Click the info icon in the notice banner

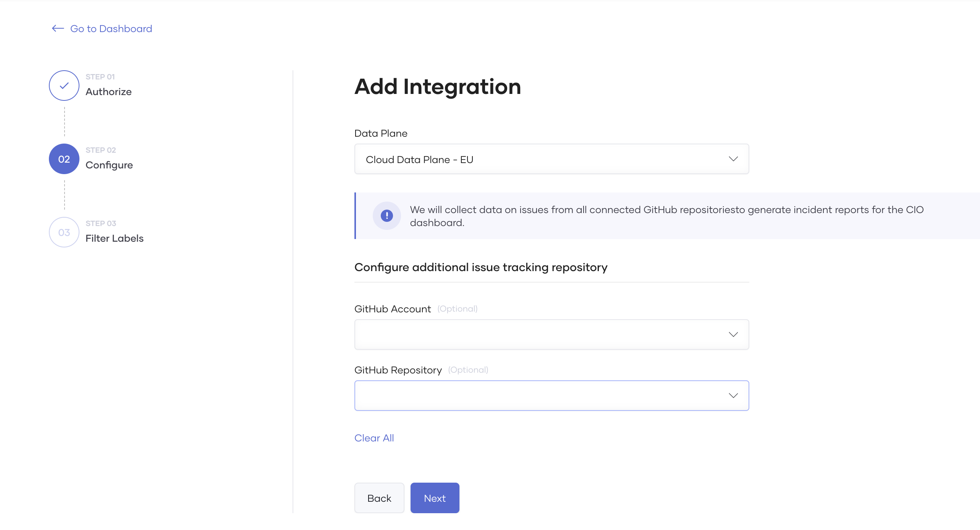387,215
